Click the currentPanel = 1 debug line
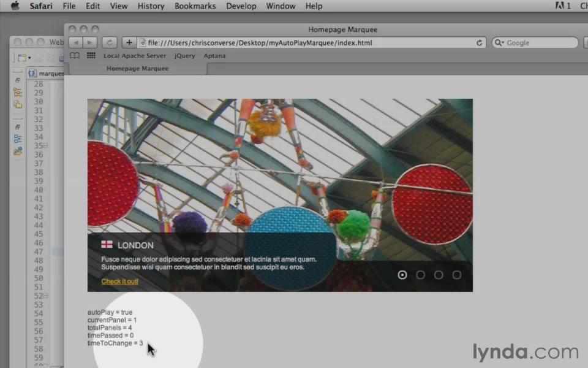Image resolution: width=588 pixels, height=368 pixels. coord(112,320)
